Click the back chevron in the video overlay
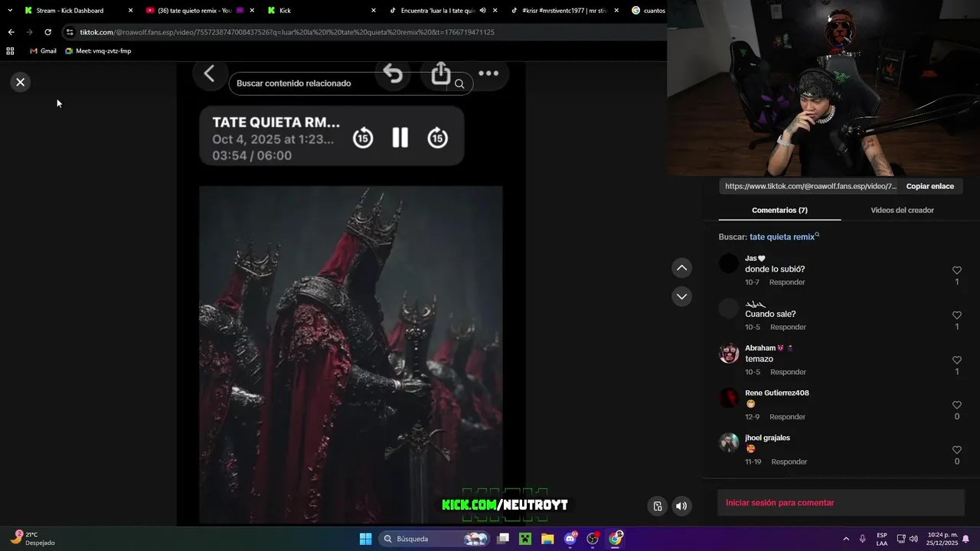 pos(209,73)
